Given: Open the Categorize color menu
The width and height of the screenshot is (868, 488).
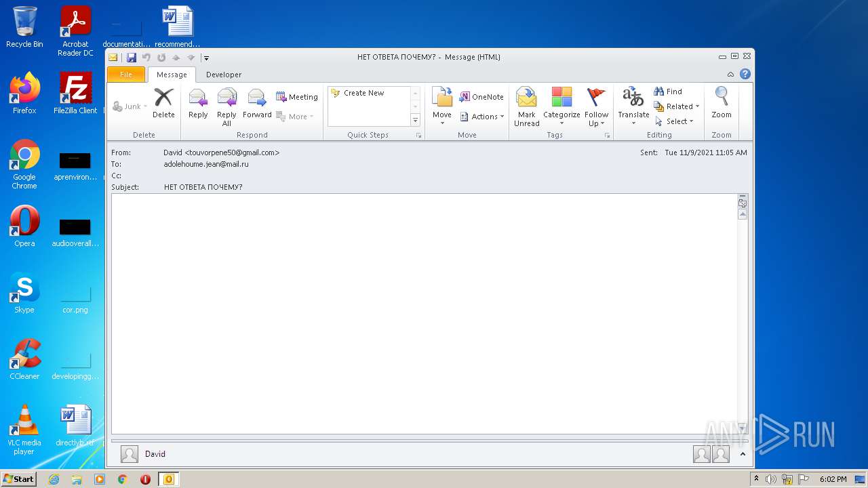Looking at the screenshot, I should [x=561, y=106].
